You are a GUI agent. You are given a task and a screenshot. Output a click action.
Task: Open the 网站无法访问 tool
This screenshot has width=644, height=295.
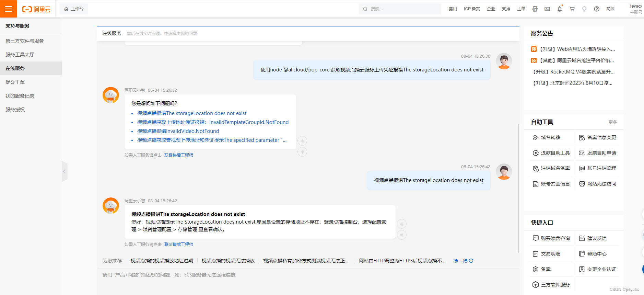598,184
